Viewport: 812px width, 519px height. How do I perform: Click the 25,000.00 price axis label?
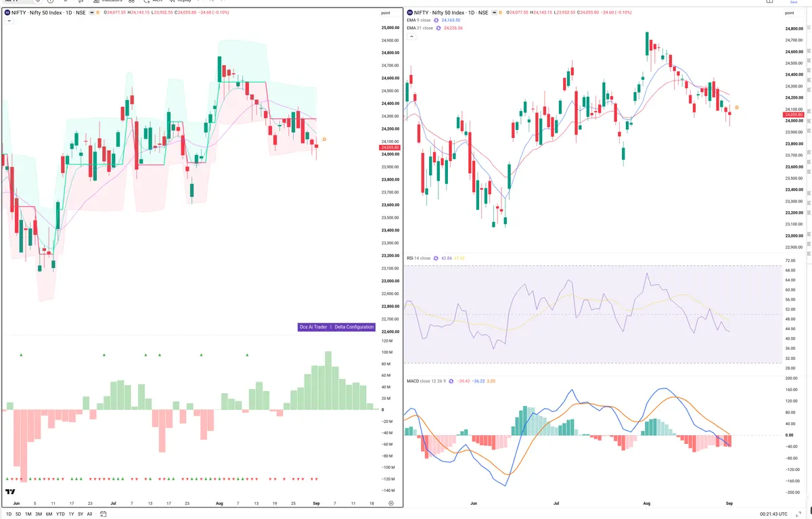[390, 28]
